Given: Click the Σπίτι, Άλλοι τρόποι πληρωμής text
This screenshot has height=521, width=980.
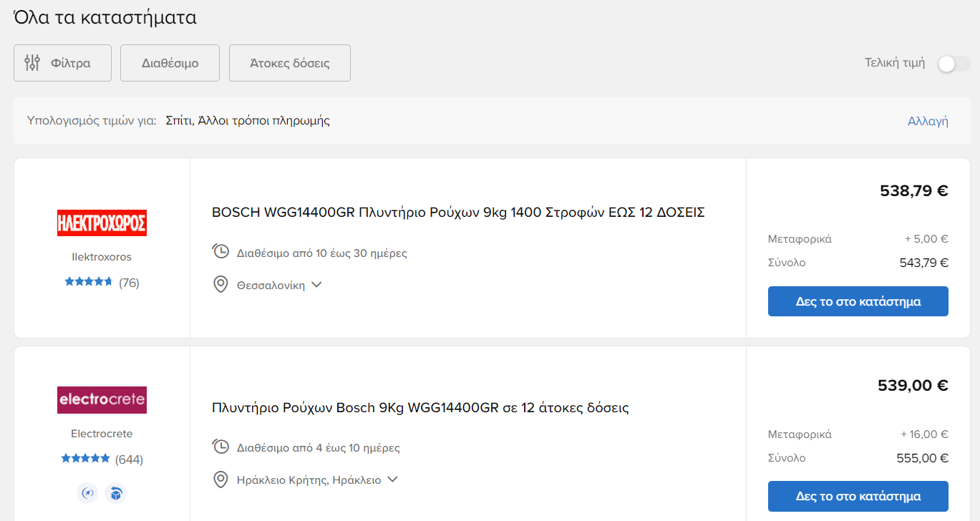Looking at the screenshot, I should [x=248, y=120].
